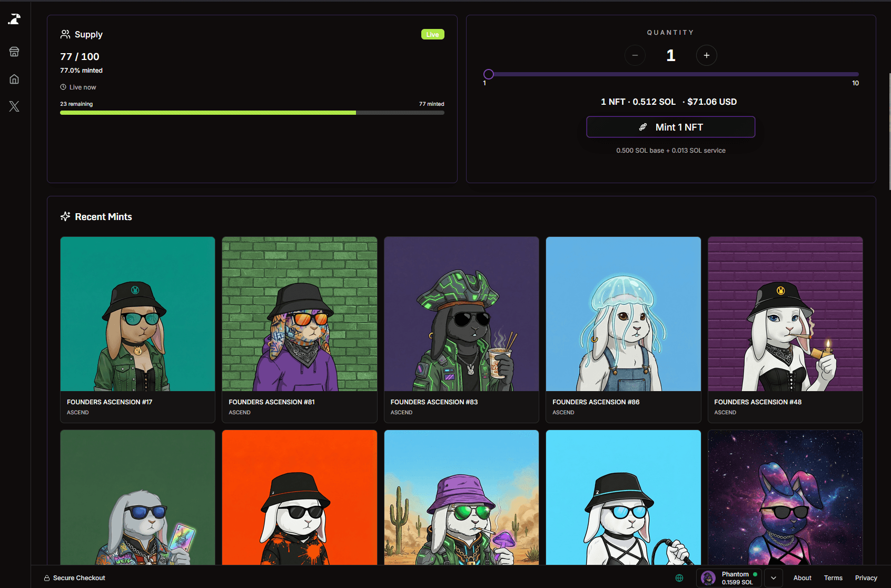Click the ASCEND label under #17
Screen dimensions: 891x588
pyautogui.click(x=77, y=412)
